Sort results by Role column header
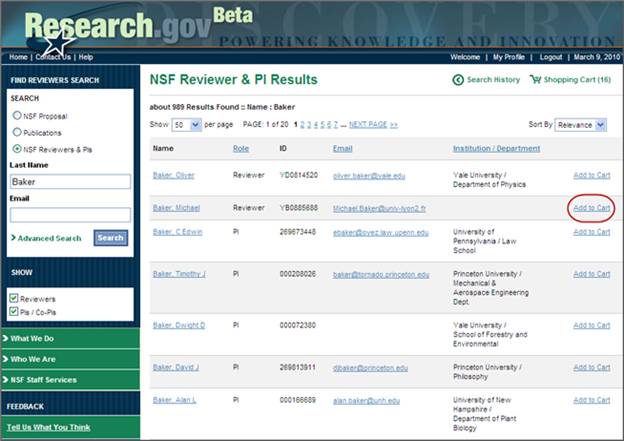The width and height of the screenshot is (624, 441). (240, 149)
